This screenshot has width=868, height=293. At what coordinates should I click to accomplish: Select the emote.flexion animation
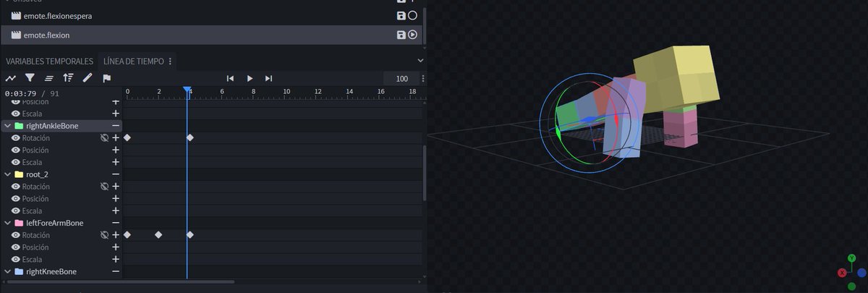click(x=210, y=35)
